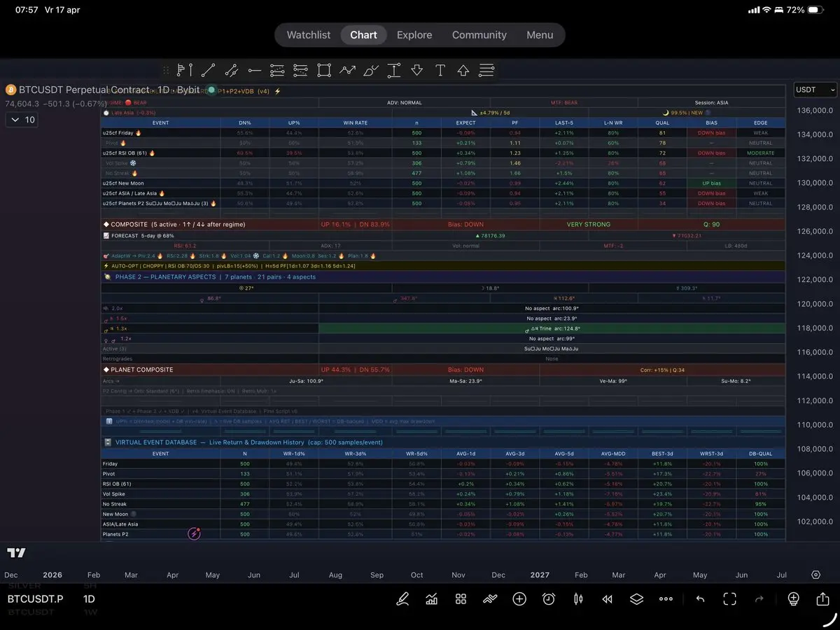Open the 1D timeframe selector at bottom
The height and width of the screenshot is (630, 840).
click(89, 599)
